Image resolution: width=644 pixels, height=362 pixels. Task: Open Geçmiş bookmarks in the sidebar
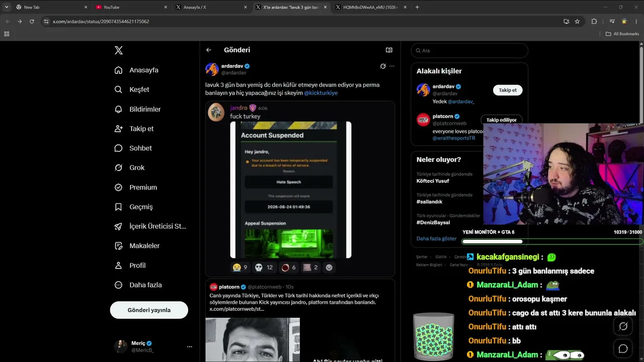tap(133, 207)
